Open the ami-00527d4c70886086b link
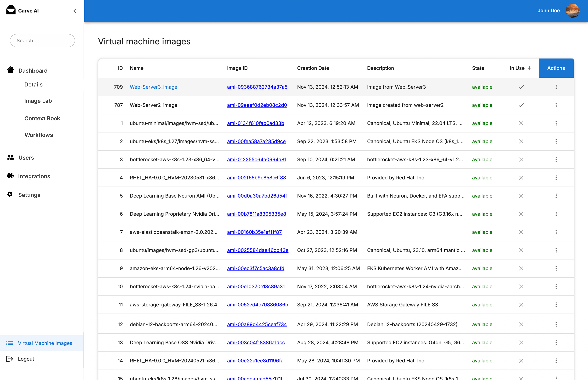This screenshot has height=380, width=588. (x=257, y=305)
